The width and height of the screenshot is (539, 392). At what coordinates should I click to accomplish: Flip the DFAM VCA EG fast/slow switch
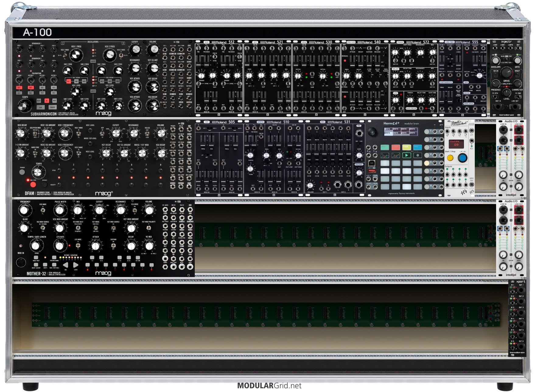click(147, 133)
